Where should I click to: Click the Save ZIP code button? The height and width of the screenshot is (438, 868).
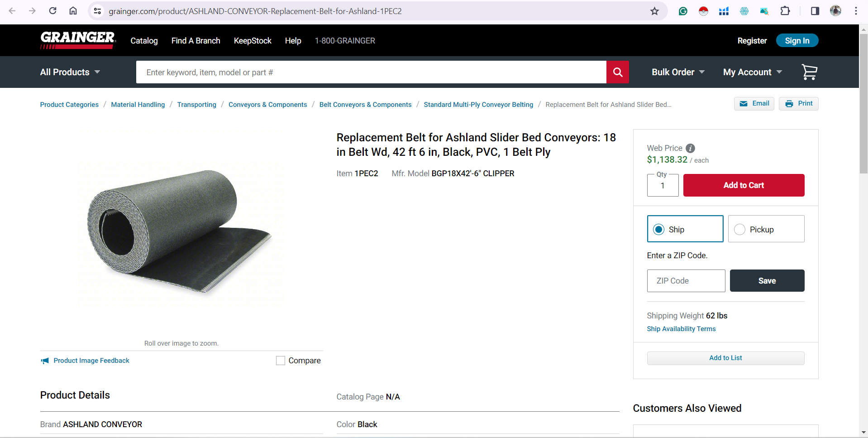point(767,281)
